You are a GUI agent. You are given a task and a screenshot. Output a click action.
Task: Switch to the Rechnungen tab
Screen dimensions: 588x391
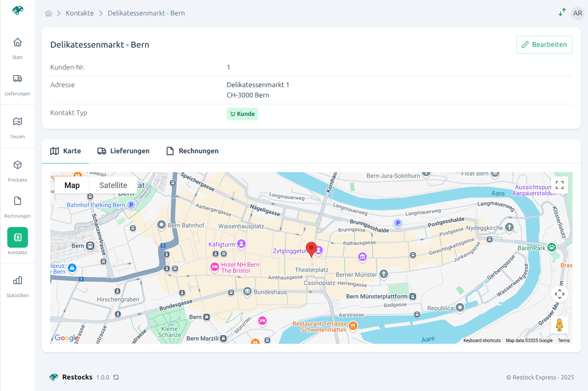192,151
